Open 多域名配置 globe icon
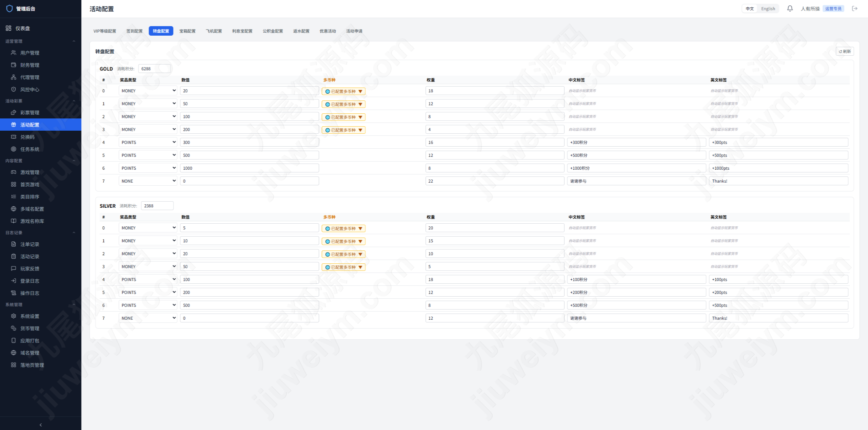The width and height of the screenshot is (868, 430). point(14,209)
